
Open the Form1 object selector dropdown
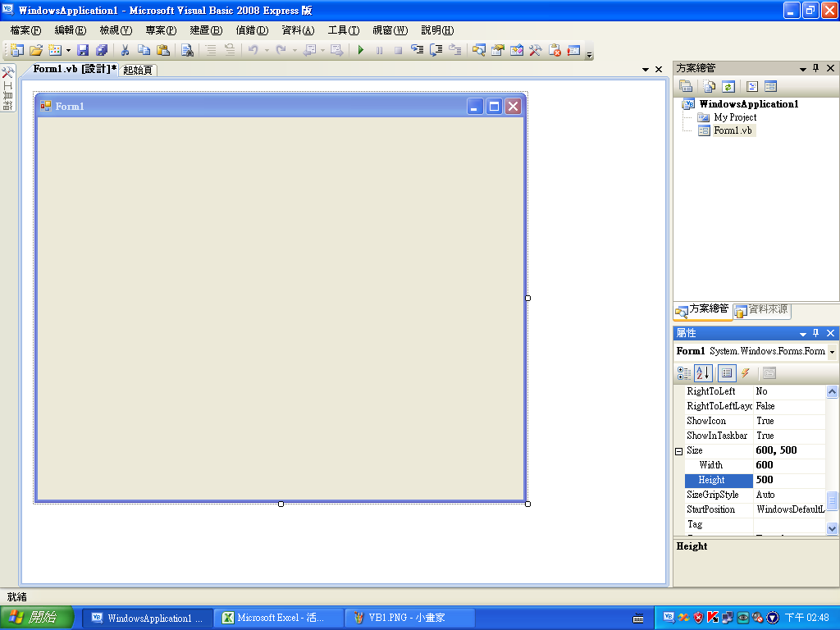[832, 352]
